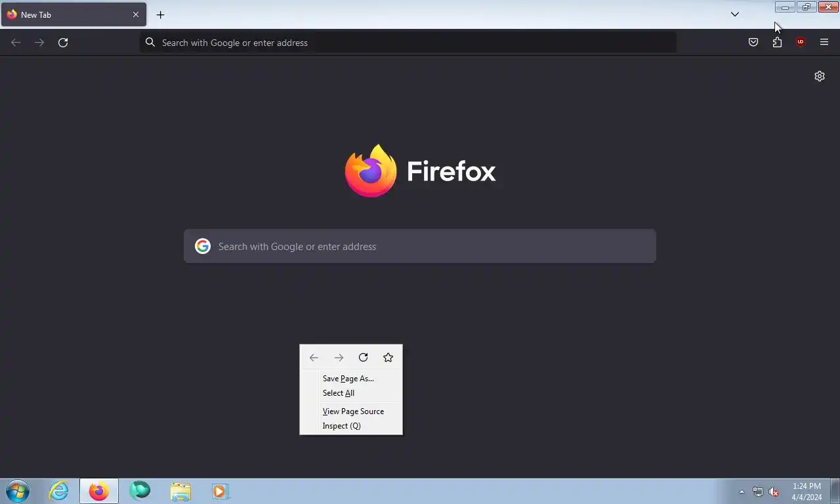Click toolbar forward navigation button
840x504 pixels.
[x=39, y=43]
